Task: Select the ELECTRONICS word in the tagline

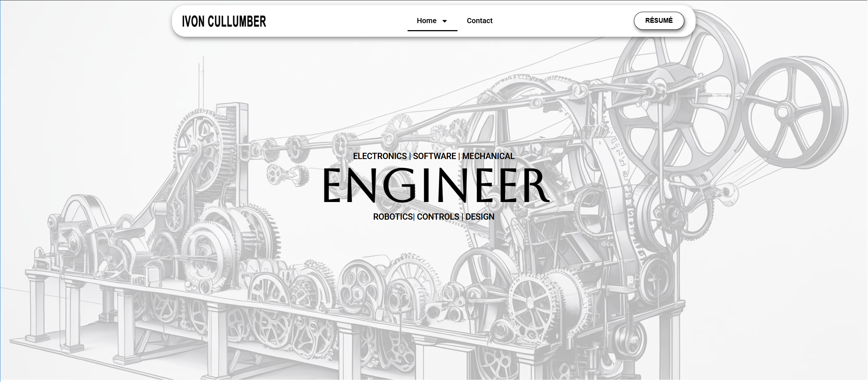Action: [x=380, y=156]
